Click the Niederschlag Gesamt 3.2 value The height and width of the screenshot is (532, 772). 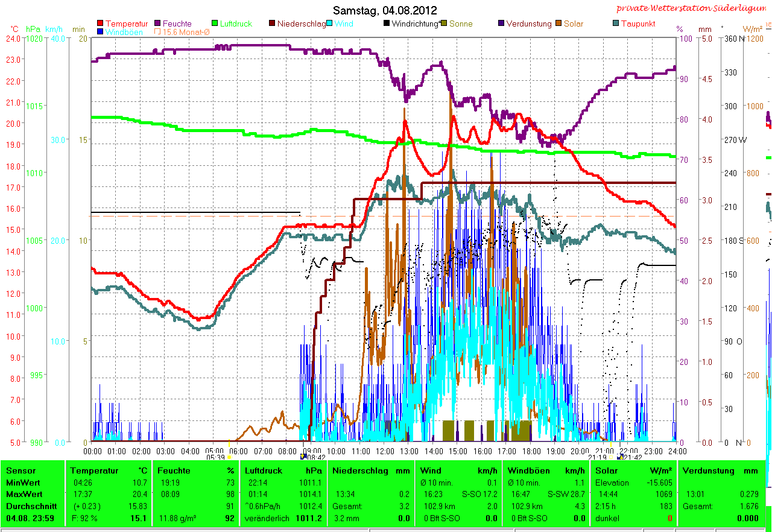pyautogui.click(x=404, y=507)
